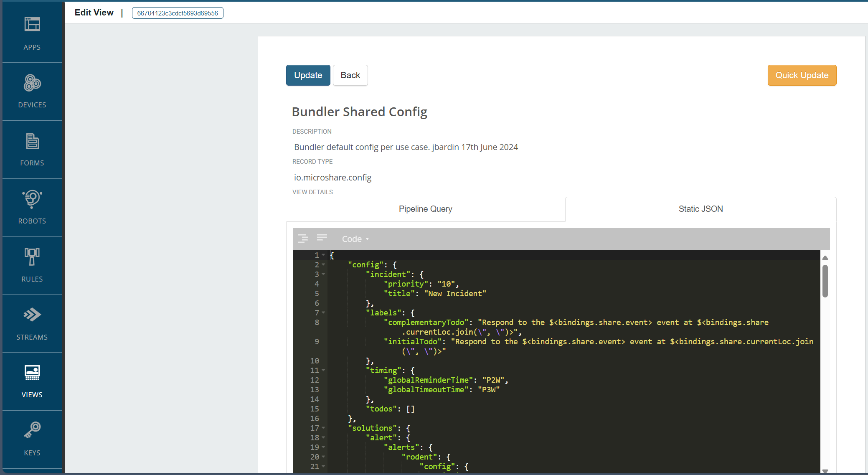This screenshot has width=868, height=475.
Task: Click the Update button
Action: [x=308, y=75]
